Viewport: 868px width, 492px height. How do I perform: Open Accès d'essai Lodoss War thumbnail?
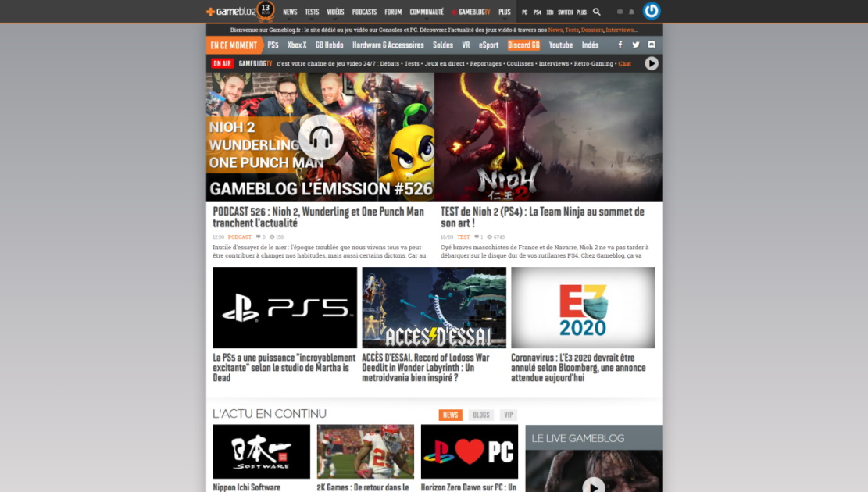[434, 308]
